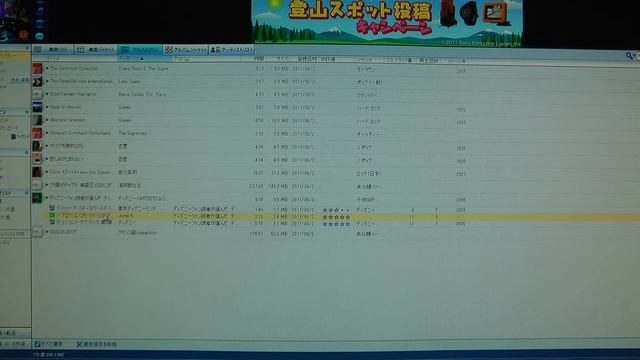This screenshot has width=640, height=360.
Task: Collapse the top sidebar section arrow
Action: [x=27, y=48]
